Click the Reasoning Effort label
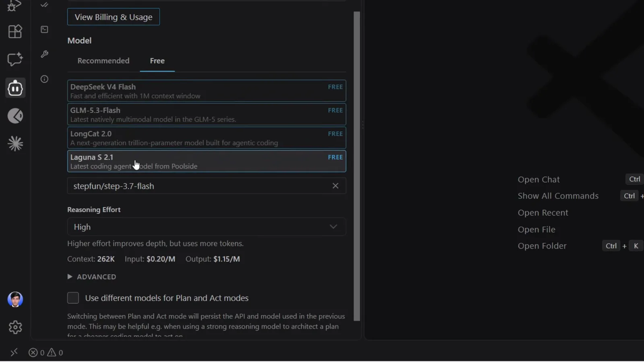 pos(94,210)
